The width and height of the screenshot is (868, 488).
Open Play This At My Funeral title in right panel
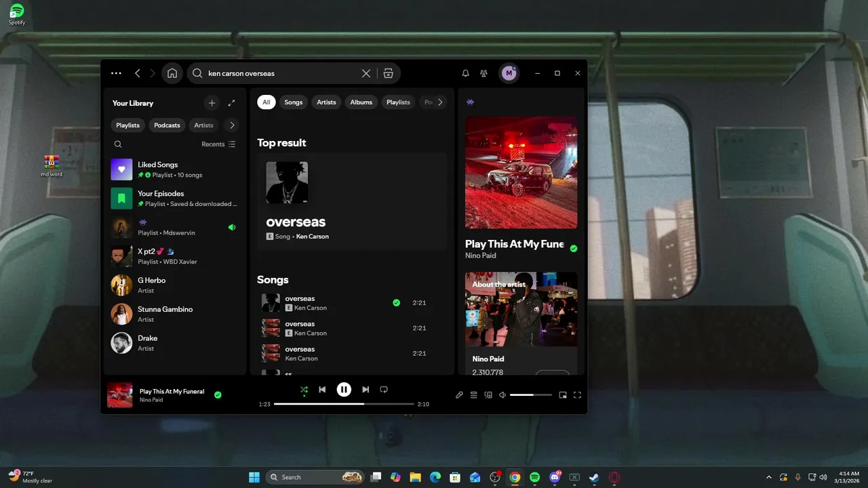tap(515, 244)
